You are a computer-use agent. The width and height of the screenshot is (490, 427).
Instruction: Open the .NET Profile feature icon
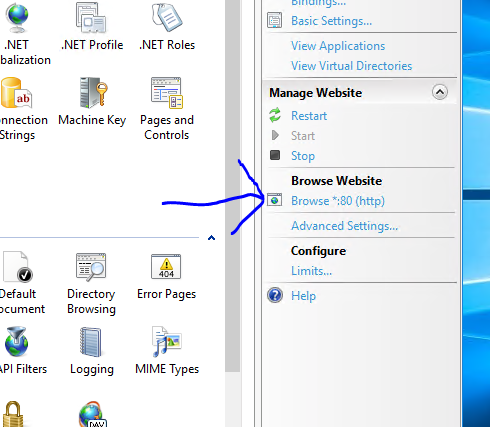91,18
